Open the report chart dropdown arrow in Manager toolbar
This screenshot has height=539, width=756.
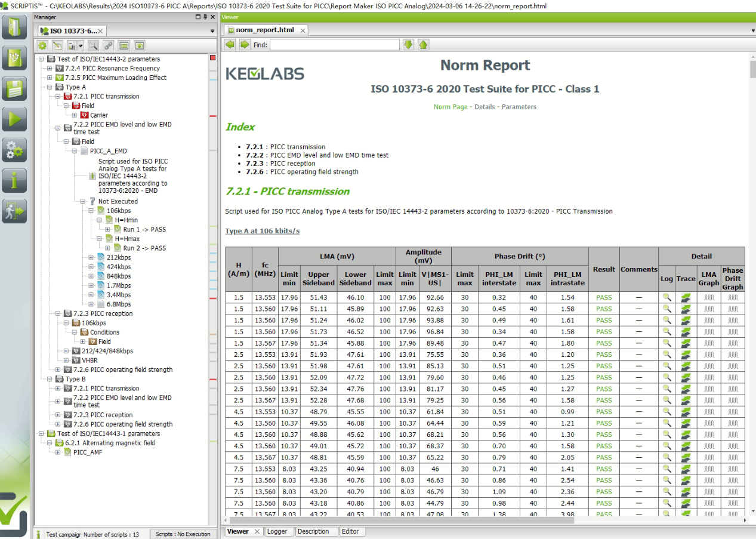click(x=81, y=45)
